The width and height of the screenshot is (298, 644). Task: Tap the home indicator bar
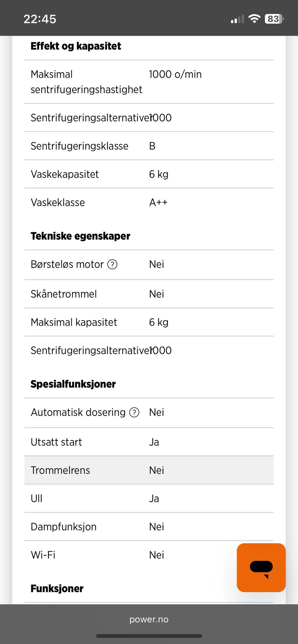149,636
